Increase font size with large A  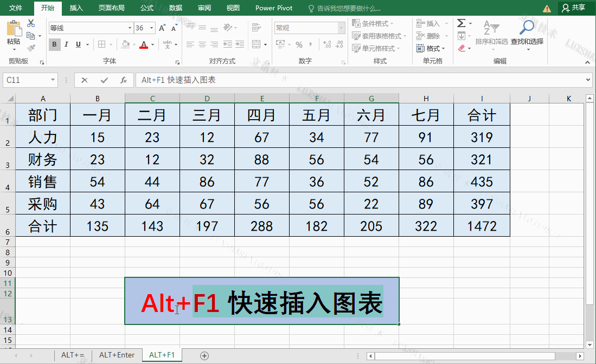click(162, 28)
